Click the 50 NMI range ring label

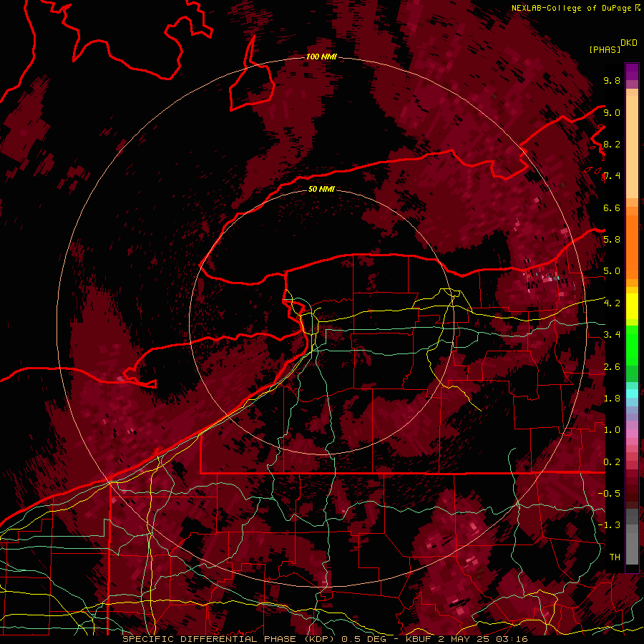321,189
